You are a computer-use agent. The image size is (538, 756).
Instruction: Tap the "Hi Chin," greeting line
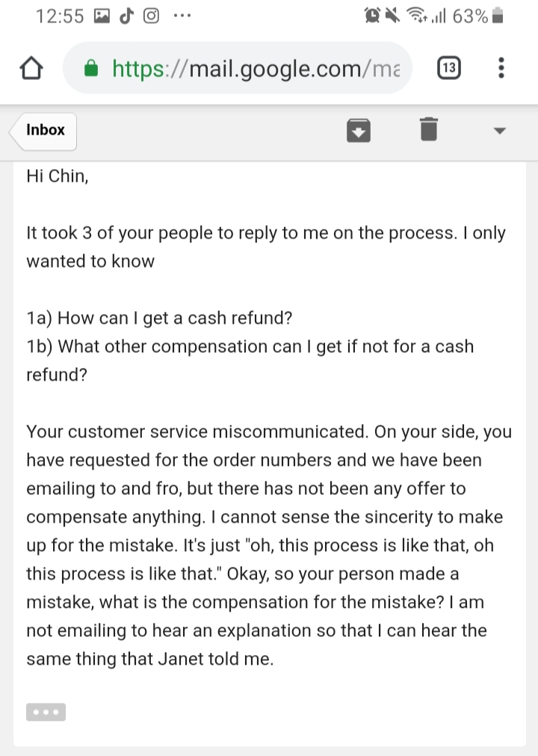tap(58, 176)
